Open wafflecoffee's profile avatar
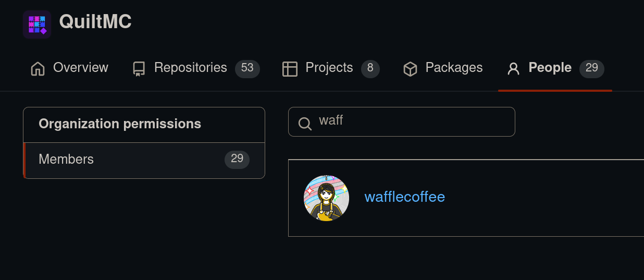Screen dimensions: 644x280 (326, 198)
